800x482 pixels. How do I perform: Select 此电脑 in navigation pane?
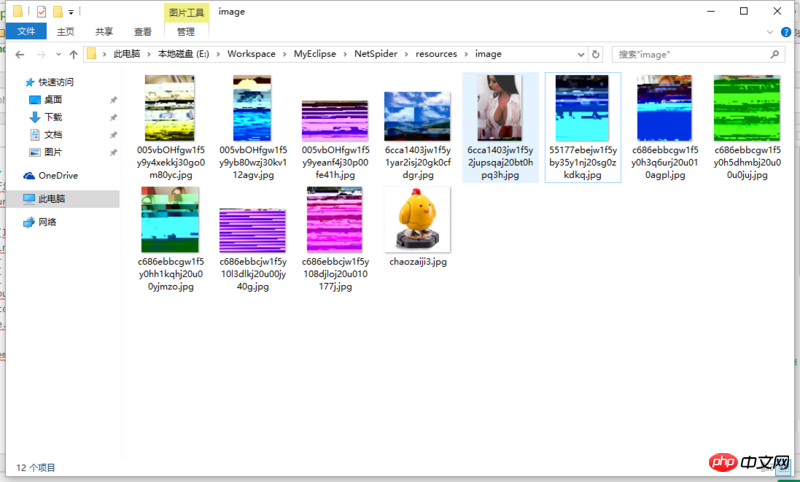click(x=63, y=199)
